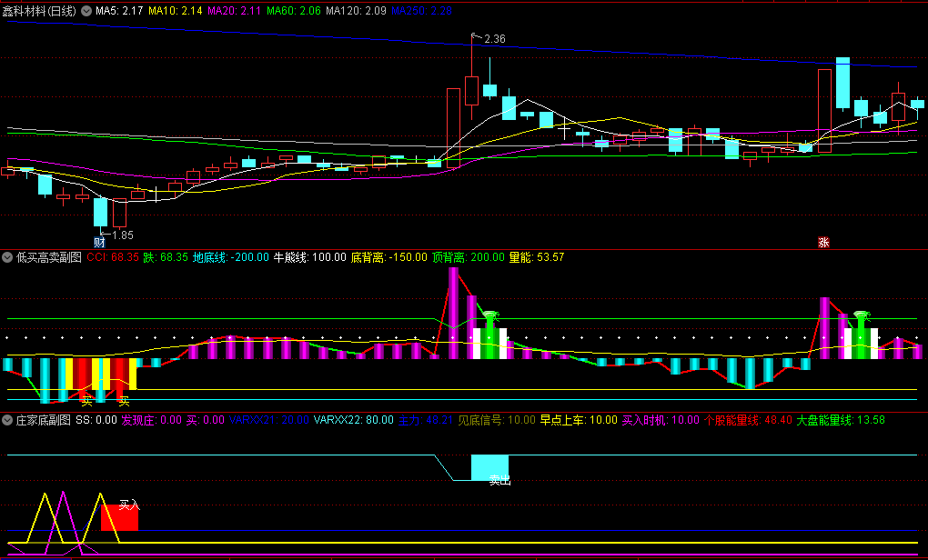Viewport: 928px width, 560px height.
Task: Click the 财 marker below the 1.85 low
Action: [99, 242]
